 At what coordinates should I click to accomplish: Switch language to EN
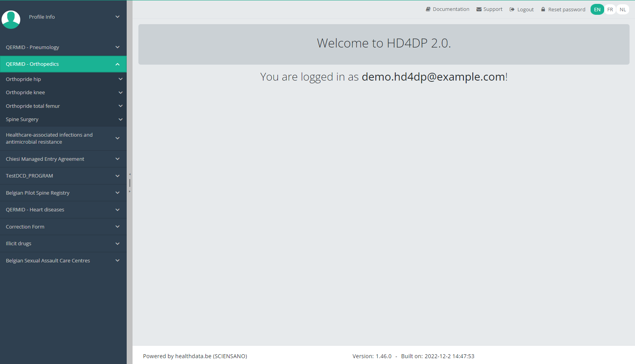pos(597,9)
